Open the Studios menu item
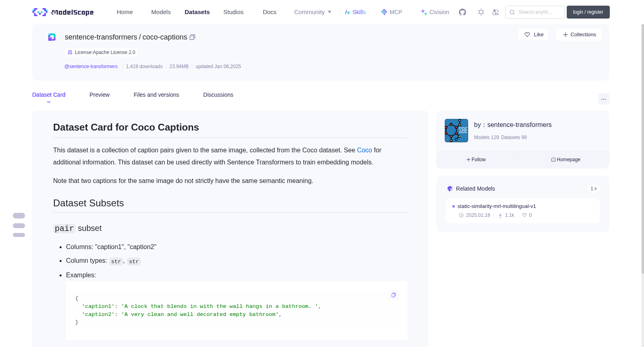 pyautogui.click(x=233, y=12)
